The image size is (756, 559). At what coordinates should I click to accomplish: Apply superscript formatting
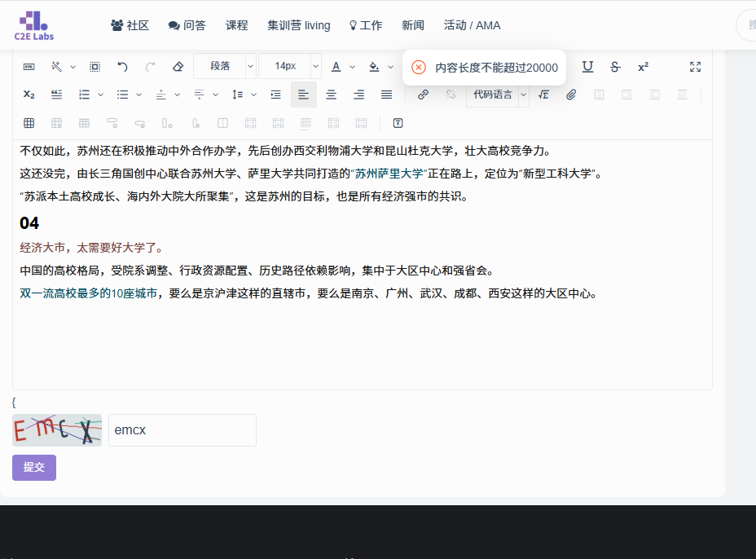(643, 67)
